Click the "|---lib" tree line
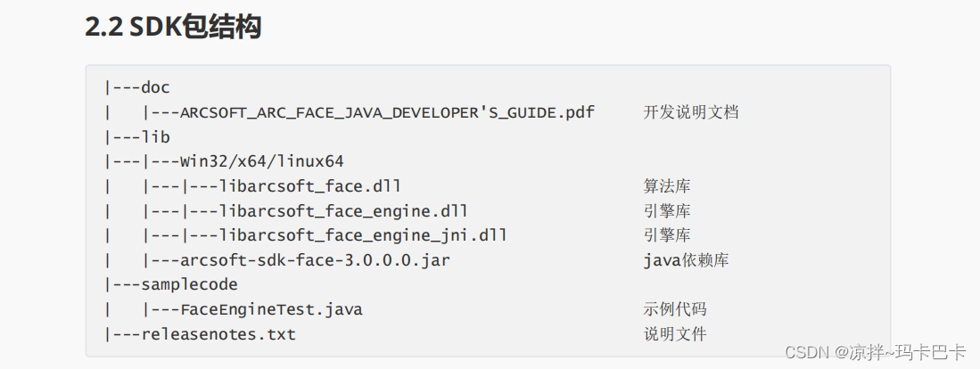The image size is (980, 369). [x=137, y=137]
